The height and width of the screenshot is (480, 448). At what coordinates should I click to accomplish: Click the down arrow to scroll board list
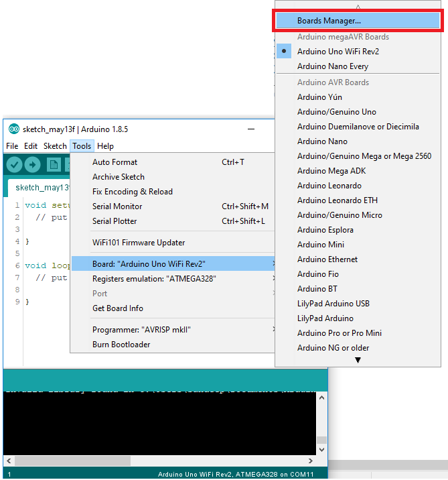coord(358,360)
